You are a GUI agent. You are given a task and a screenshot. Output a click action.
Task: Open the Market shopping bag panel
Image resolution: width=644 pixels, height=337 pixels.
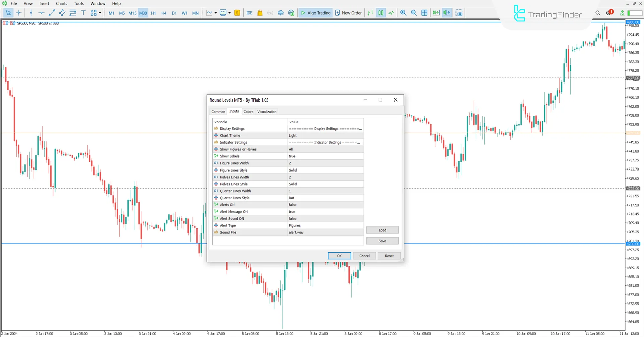pos(260,13)
